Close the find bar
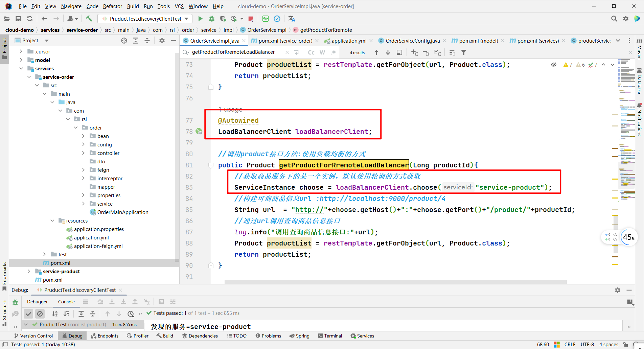 [x=630, y=52]
